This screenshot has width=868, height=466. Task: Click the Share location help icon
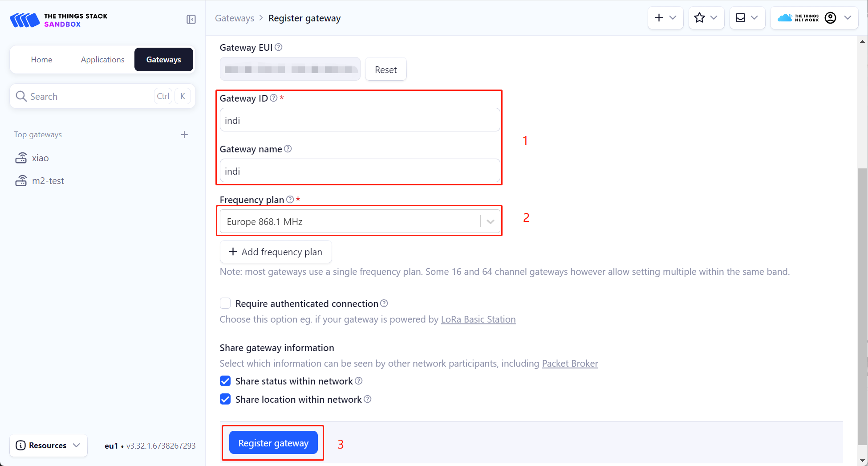[368, 399]
